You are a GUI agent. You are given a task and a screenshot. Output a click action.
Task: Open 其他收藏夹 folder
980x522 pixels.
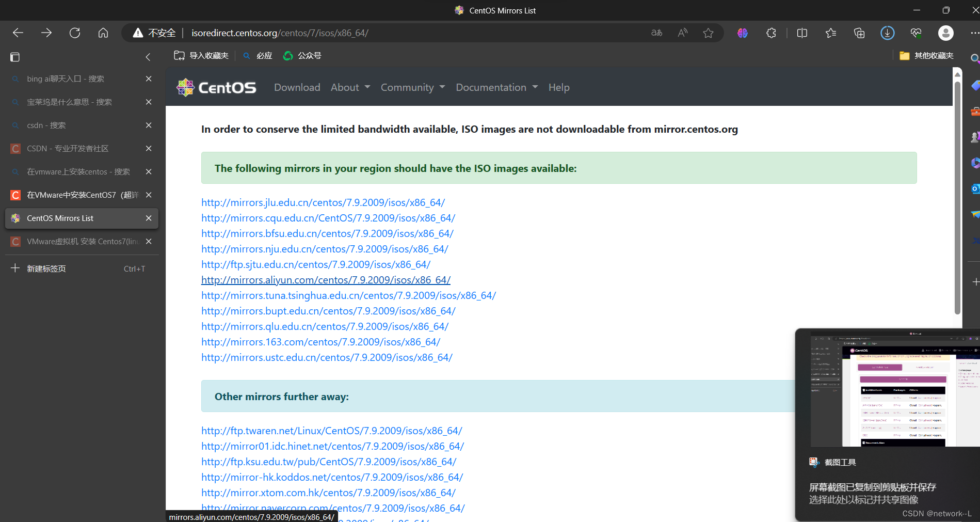(x=926, y=56)
